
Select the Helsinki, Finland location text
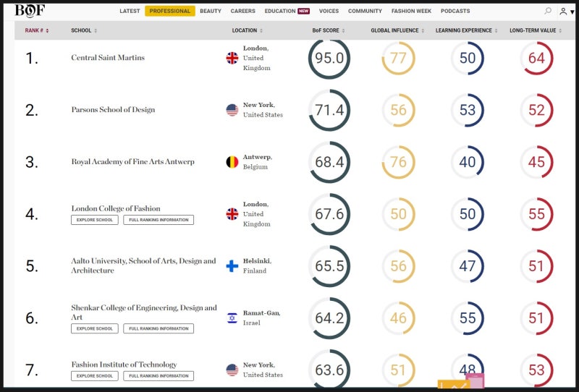pyautogui.click(x=257, y=265)
